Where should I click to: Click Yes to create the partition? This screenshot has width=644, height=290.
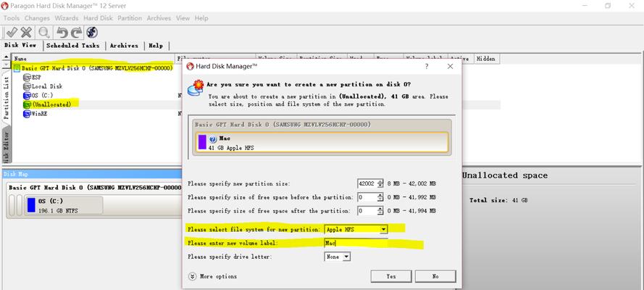[391, 276]
